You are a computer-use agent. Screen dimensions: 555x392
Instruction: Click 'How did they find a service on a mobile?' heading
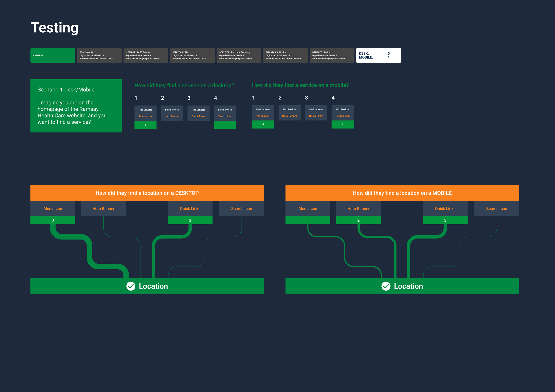tap(300, 85)
